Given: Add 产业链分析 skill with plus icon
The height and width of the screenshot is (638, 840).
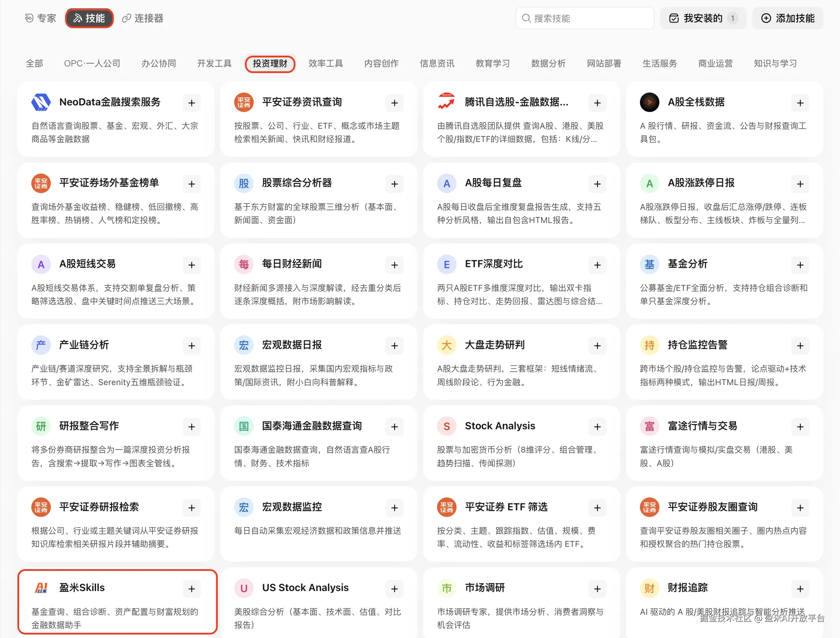Looking at the screenshot, I should (191, 345).
